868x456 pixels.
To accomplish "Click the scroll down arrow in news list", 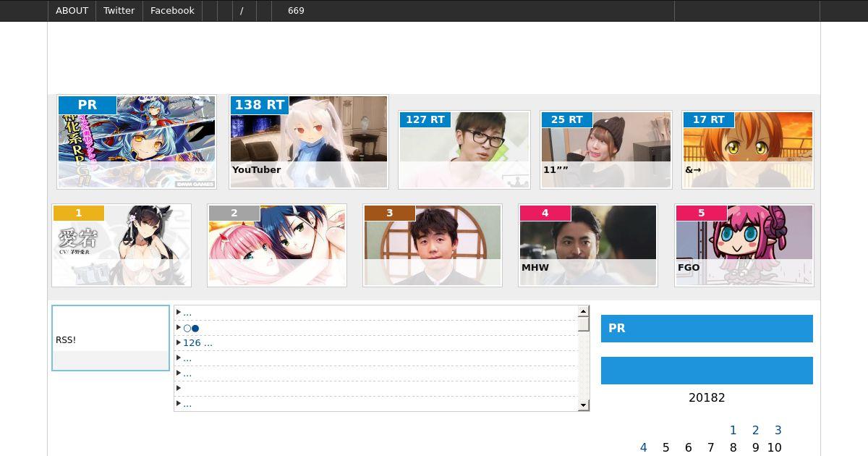I will [584, 405].
